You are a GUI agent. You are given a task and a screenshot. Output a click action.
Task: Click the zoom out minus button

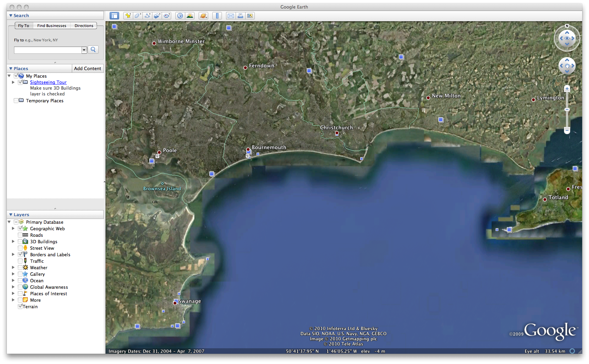point(567,130)
